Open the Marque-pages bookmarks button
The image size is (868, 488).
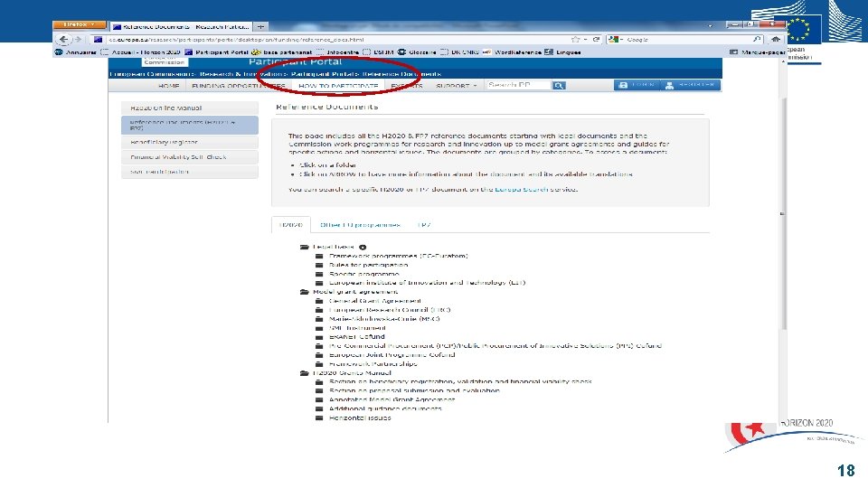(x=758, y=52)
